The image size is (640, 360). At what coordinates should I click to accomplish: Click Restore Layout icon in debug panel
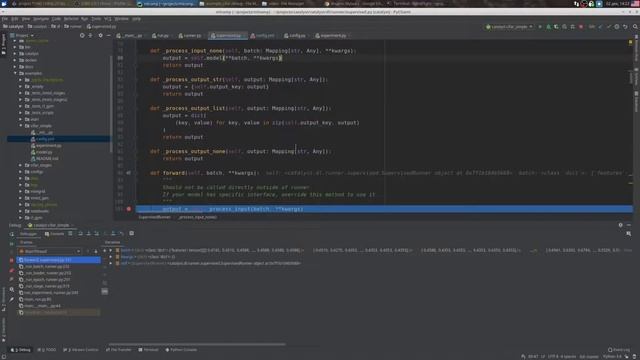pyautogui.click(x=629, y=233)
